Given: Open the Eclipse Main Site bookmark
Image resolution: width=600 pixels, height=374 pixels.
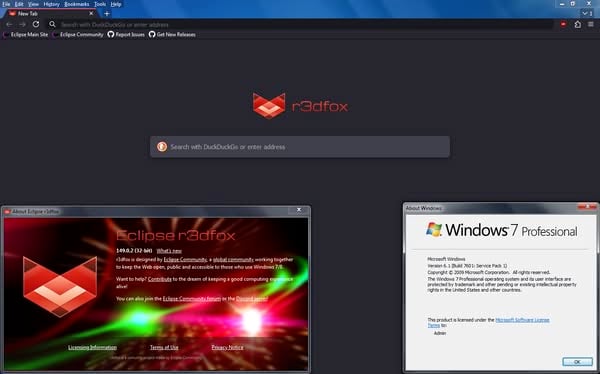Looking at the screenshot, I should [26, 34].
